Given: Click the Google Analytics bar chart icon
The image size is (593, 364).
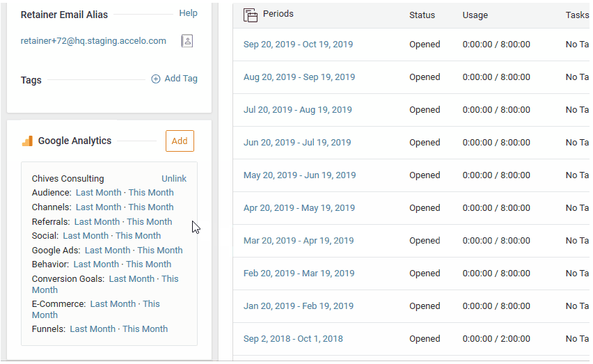Looking at the screenshot, I should pos(27,141).
